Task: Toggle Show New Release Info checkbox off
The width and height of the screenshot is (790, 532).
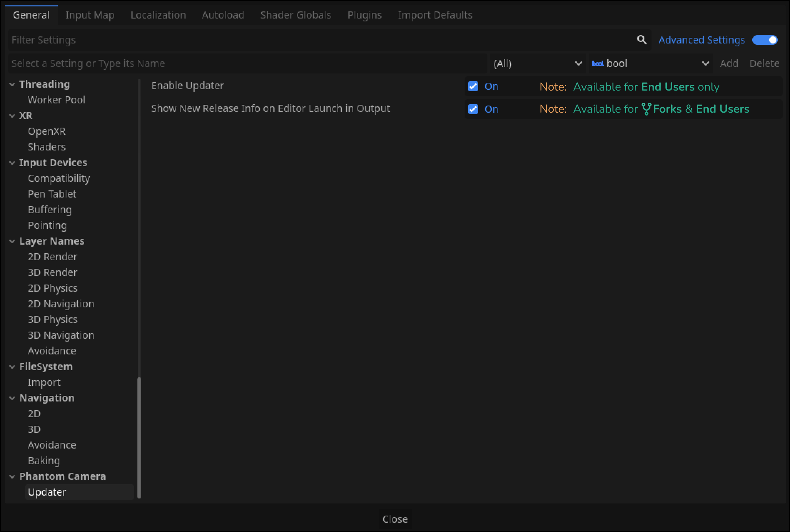Action: [473, 109]
